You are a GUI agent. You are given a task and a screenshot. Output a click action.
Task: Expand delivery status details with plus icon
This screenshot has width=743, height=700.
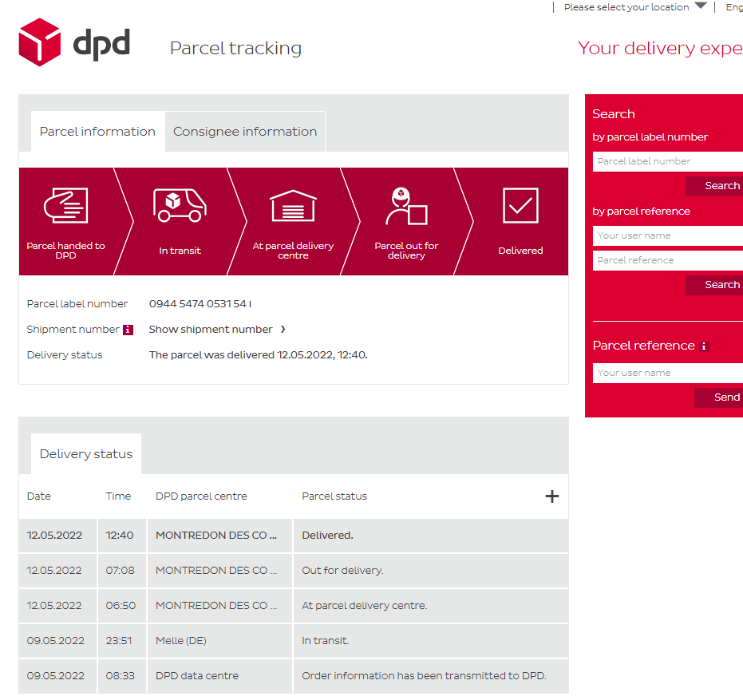(551, 496)
